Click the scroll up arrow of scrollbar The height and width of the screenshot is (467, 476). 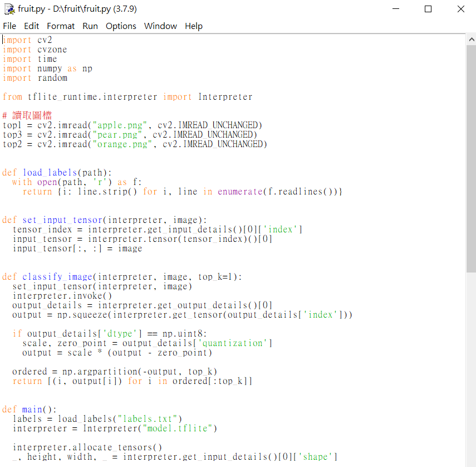click(x=471, y=40)
